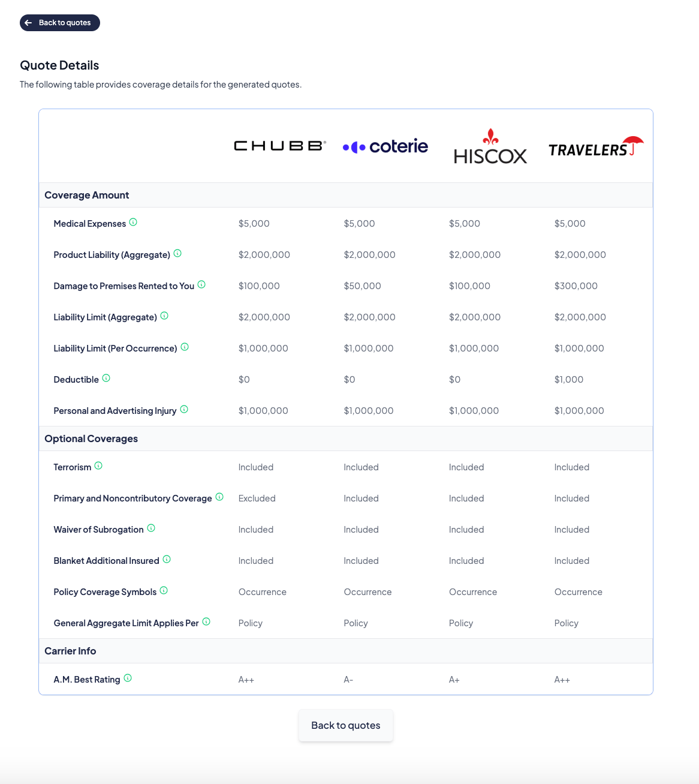Viewport: 699px width, 784px height.
Task: Click info icon beside Waiver of Subrogation
Action: coord(151,528)
